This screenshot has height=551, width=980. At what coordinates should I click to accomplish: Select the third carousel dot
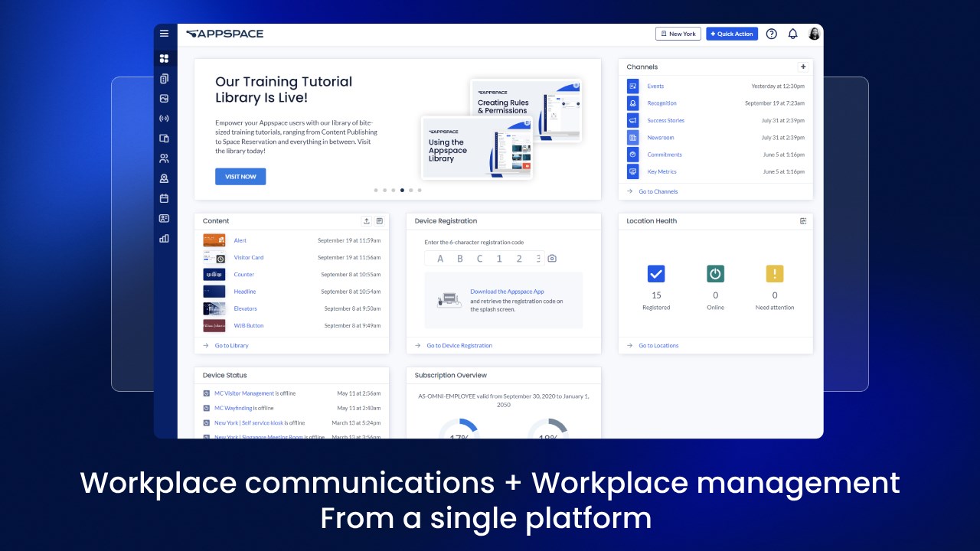pyautogui.click(x=394, y=190)
